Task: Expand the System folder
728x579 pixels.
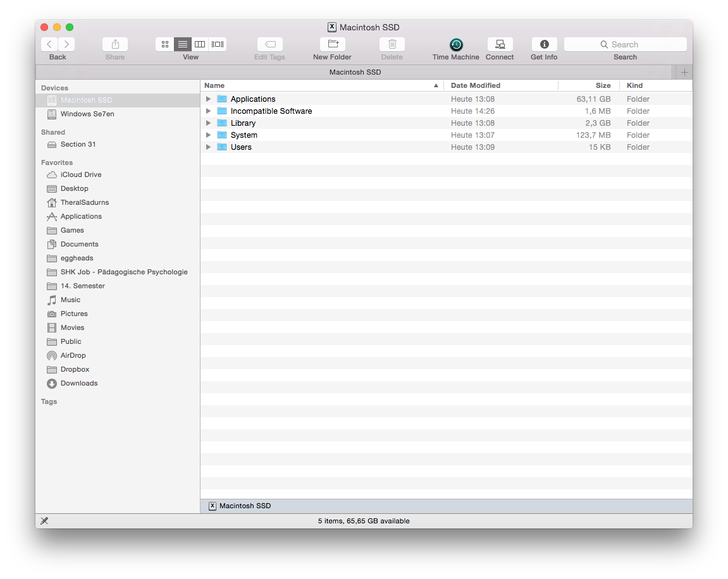Action: click(x=209, y=135)
